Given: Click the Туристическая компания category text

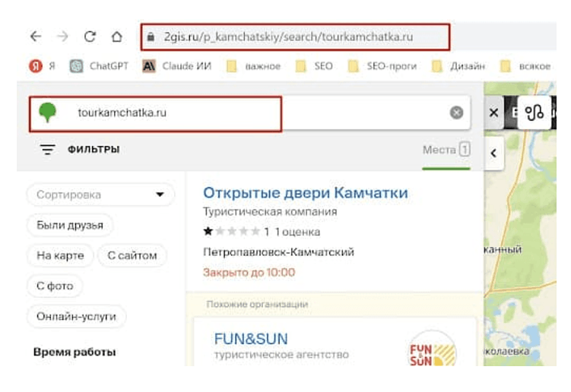Looking at the screenshot, I should coord(270,212).
